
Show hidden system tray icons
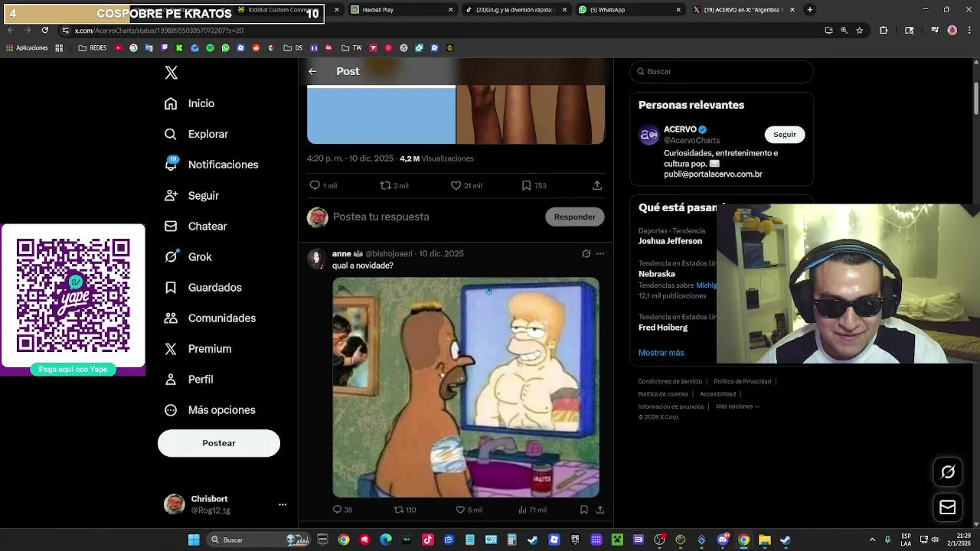click(x=872, y=540)
